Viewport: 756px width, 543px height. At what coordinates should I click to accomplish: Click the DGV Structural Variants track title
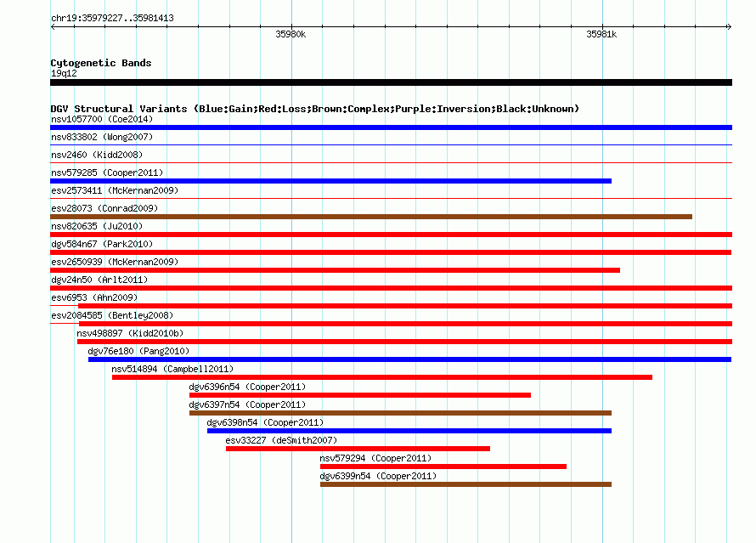(314, 109)
